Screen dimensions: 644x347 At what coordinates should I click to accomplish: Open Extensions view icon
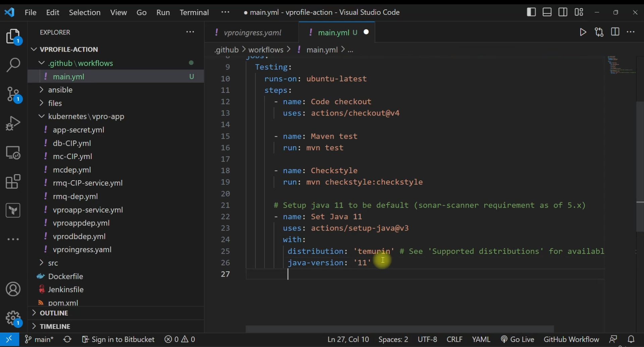point(13,182)
